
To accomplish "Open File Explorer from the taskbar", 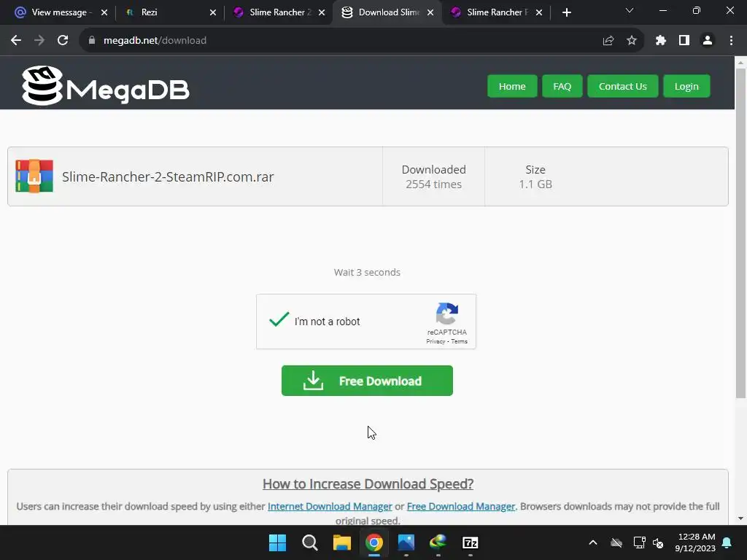I will coord(341,542).
